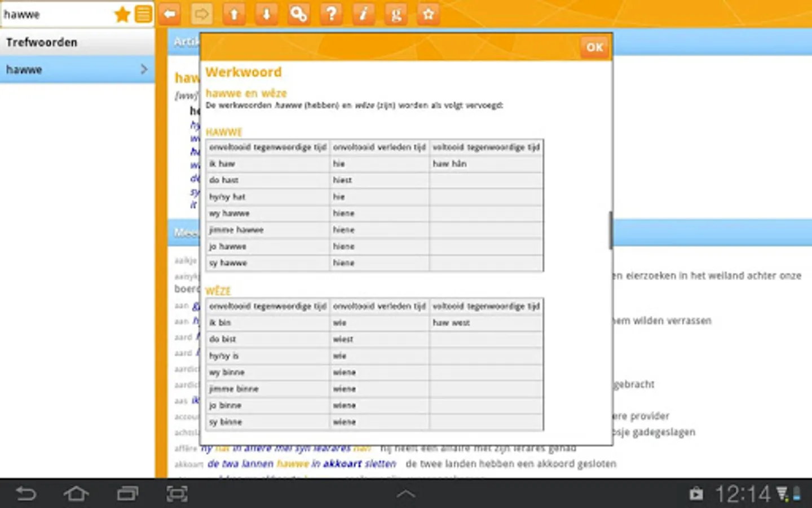This screenshot has height=508, width=812.
Task: Click WÊZE table 'voltooid tegenwoordige tijd' header
Action: click(x=486, y=306)
